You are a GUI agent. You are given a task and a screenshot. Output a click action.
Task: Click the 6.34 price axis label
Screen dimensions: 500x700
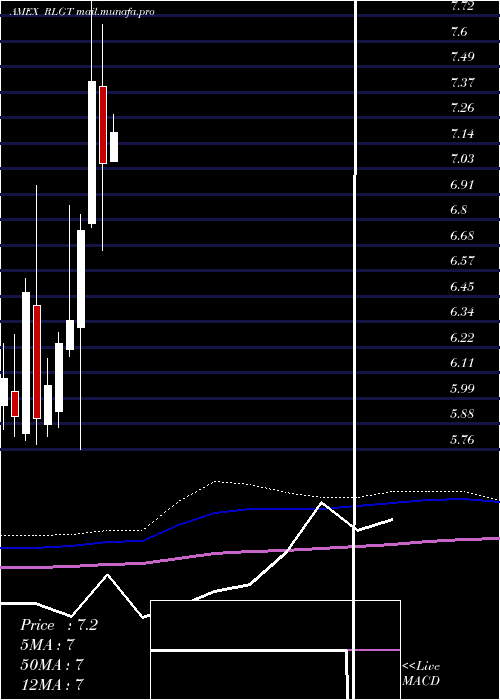[462, 312]
